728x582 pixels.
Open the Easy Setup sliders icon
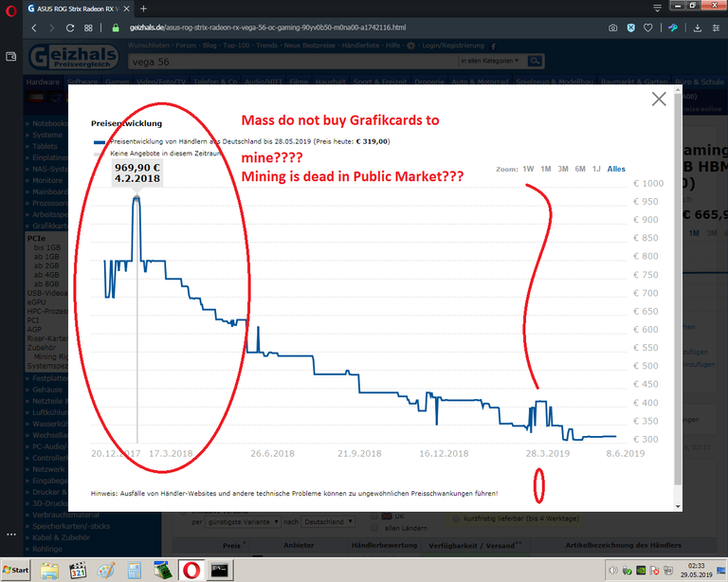[716, 27]
